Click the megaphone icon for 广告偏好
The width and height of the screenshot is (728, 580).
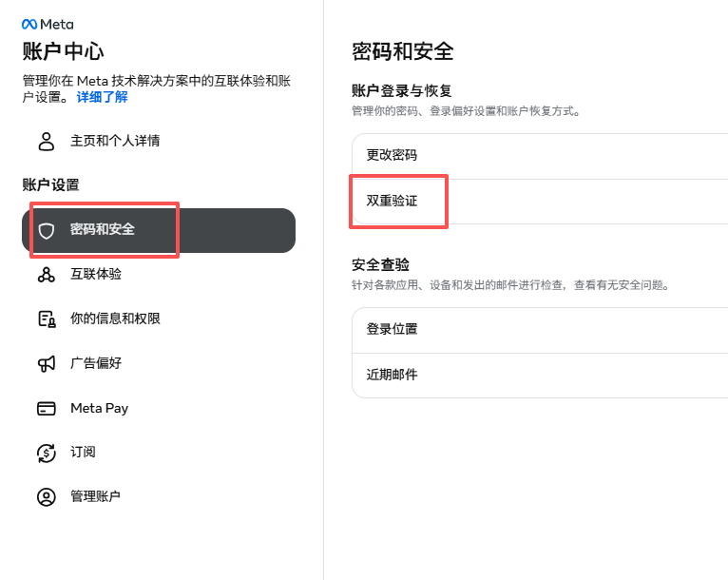47,363
